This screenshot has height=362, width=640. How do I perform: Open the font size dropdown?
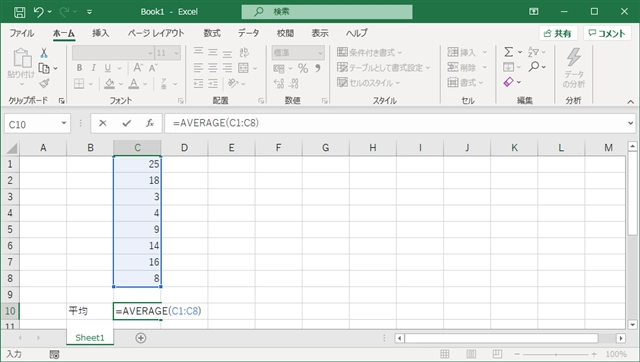(x=176, y=53)
